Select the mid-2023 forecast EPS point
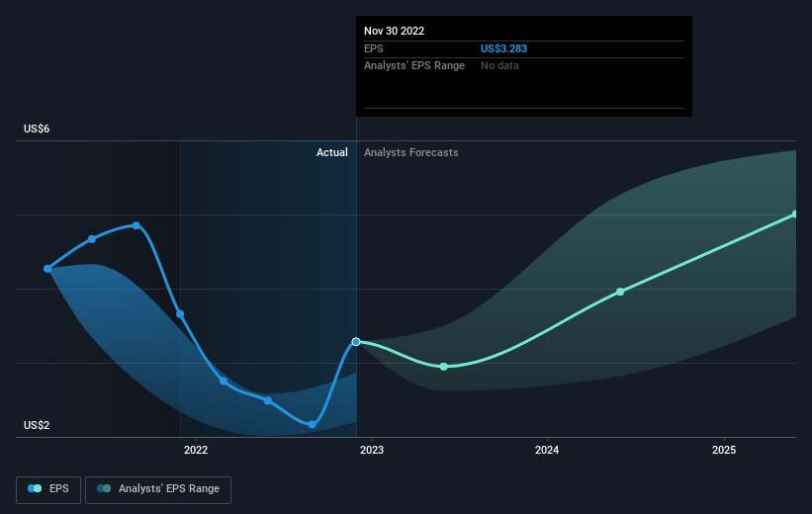 click(444, 367)
